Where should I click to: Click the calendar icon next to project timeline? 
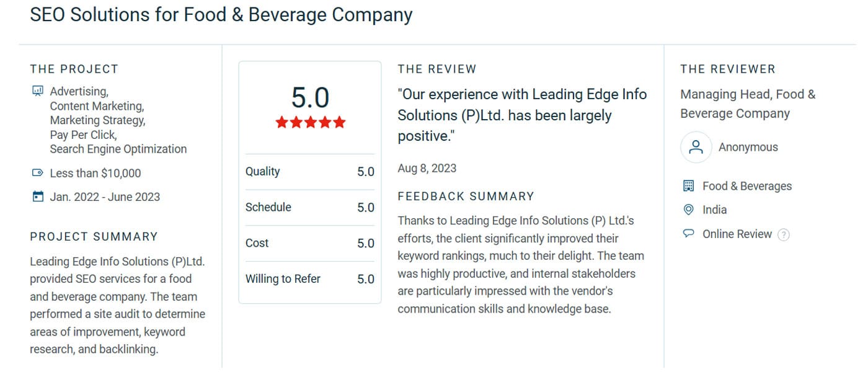(x=37, y=197)
